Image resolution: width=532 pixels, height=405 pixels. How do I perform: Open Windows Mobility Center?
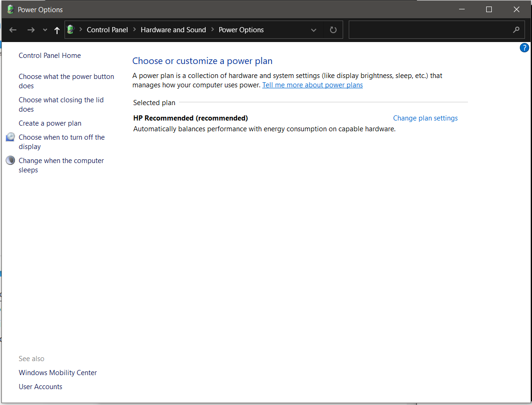pos(58,373)
